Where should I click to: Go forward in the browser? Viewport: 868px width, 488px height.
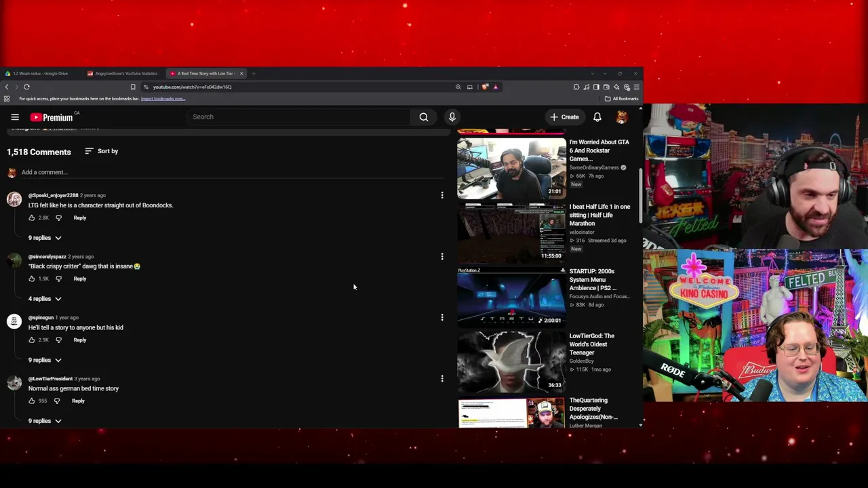(16, 87)
